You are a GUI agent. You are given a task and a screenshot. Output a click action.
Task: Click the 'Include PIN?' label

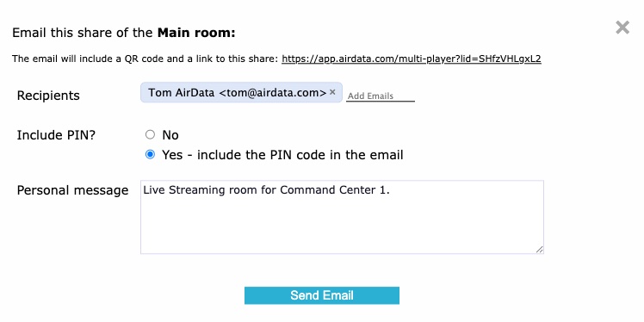pos(56,134)
